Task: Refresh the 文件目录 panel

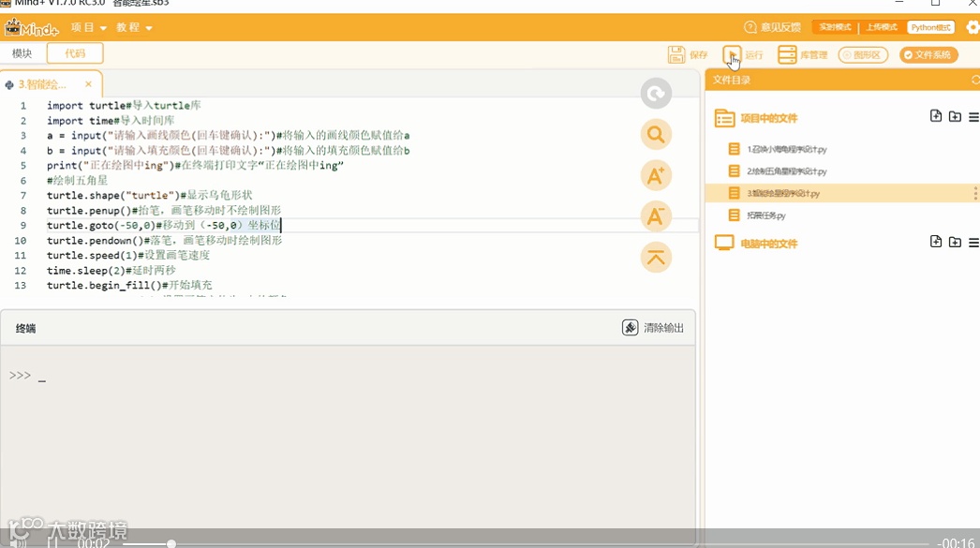Action: tap(975, 80)
